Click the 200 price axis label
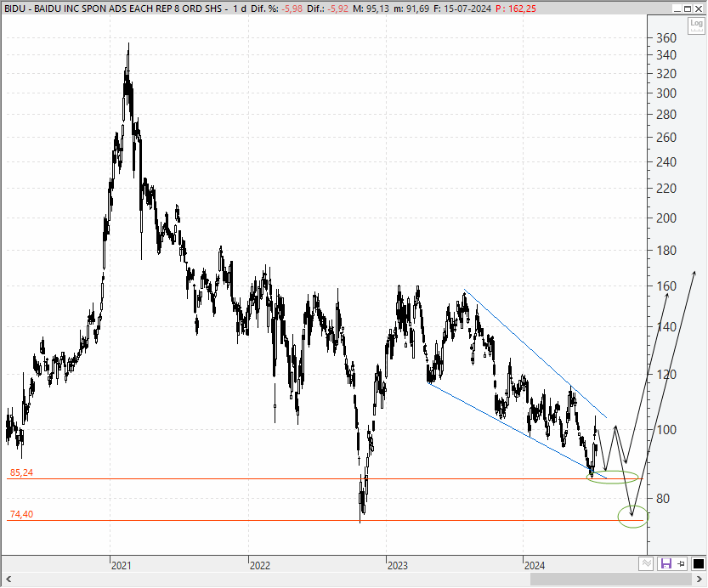Viewport: 708px width, 588px height. point(666,218)
